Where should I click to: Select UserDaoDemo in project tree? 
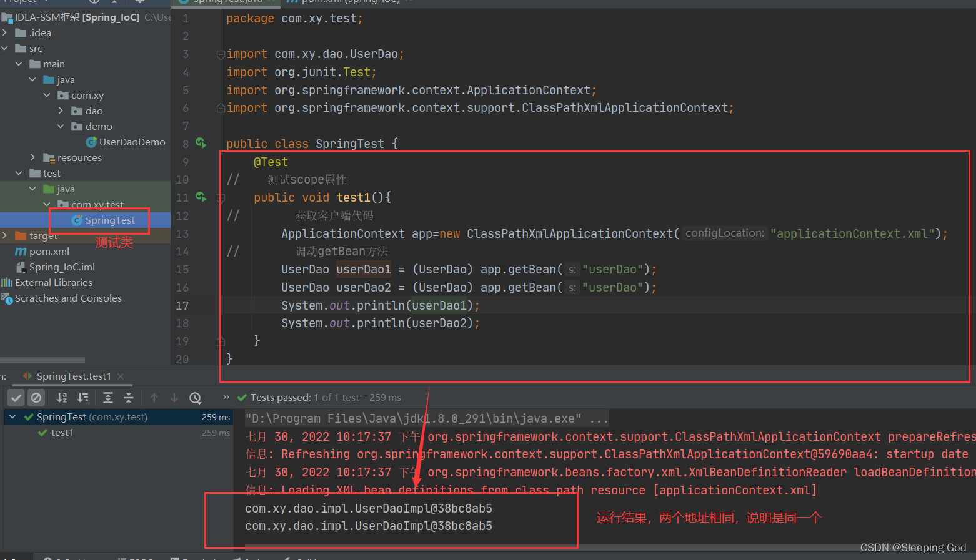pyautogui.click(x=132, y=142)
